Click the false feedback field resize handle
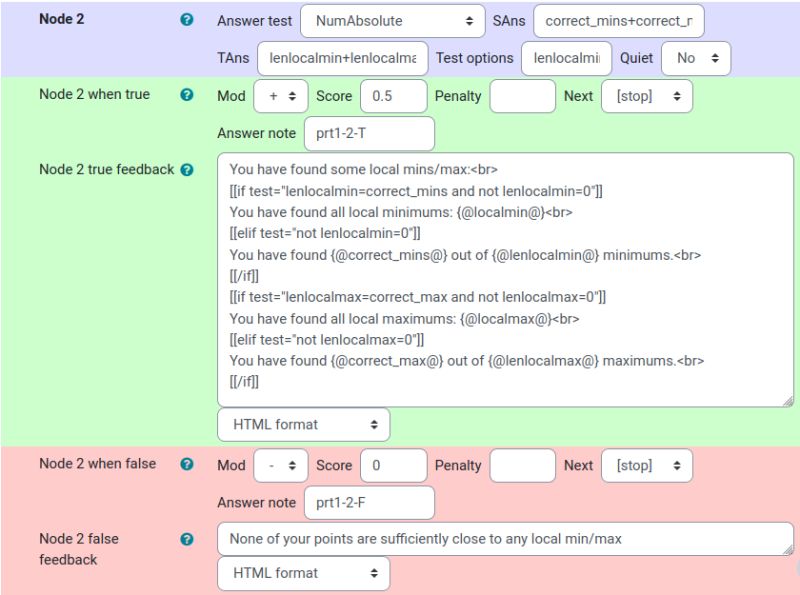The width and height of the screenshot is (800, 595). (788, 550)
